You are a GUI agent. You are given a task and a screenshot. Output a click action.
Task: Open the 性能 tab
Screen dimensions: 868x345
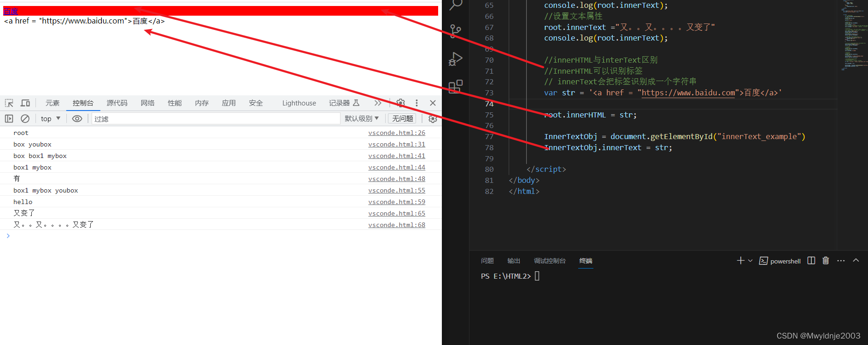pyautogui.click(x=175, y=103)
